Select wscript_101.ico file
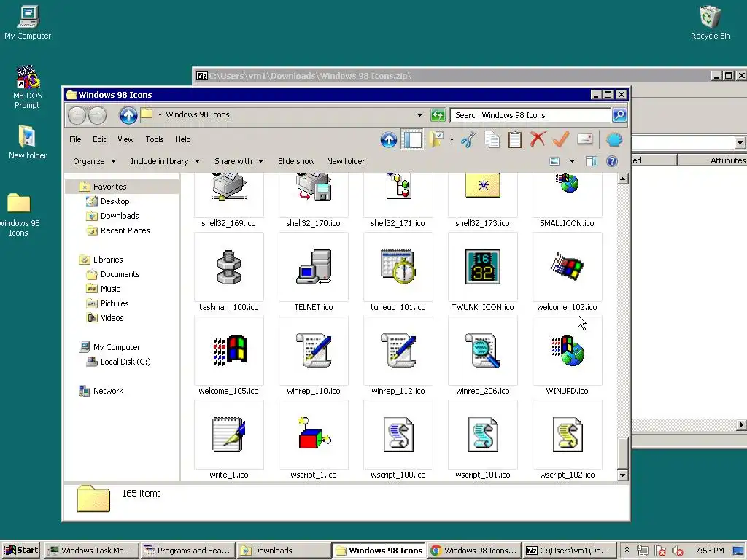 pyautogui.click(x=483, y=440)
